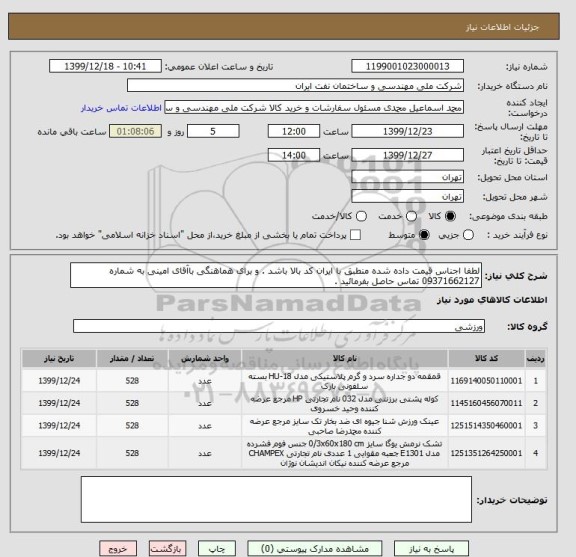The height and width of the screenshot is (557, 576).
Task: Click quantity 528 in row 4
Action: click(x=132, y=453)
